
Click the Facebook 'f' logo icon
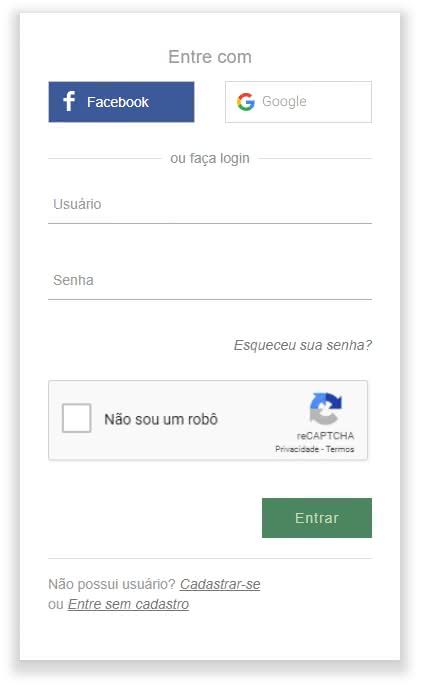tap(69, 101)
